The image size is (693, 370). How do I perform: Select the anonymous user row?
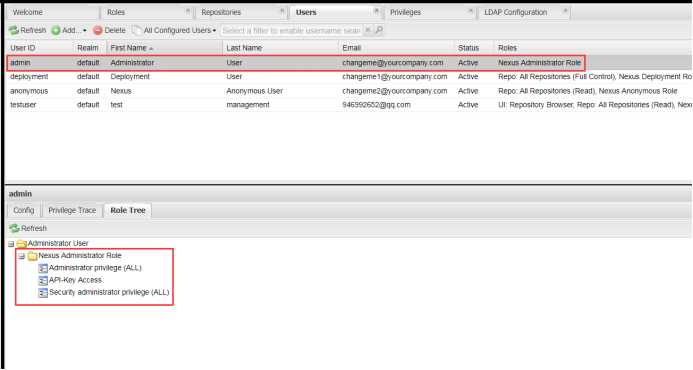pyautogui.click(x=349, y=91)
